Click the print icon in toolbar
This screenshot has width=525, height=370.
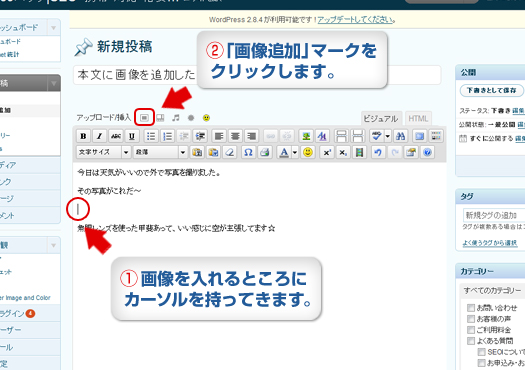pyautogui.click(x=265, y=152)
